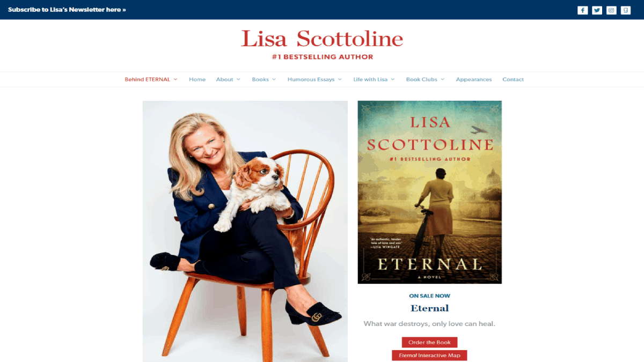Visit the Instagram icon link

coord(611,10)
